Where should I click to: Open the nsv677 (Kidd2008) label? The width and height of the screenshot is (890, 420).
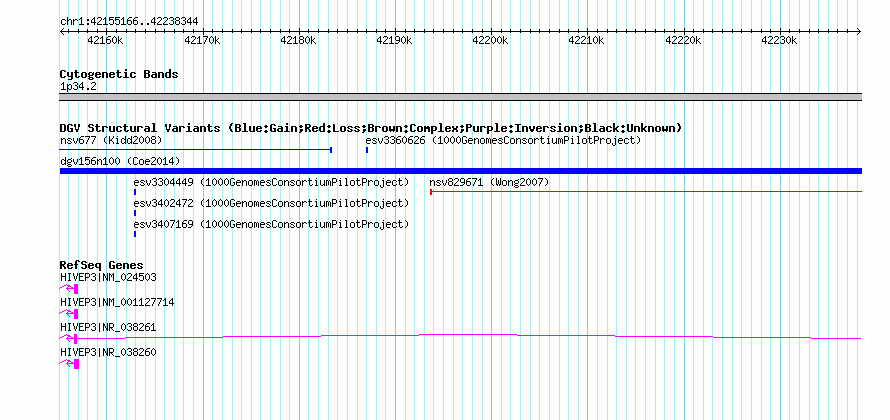click(111, 140)
